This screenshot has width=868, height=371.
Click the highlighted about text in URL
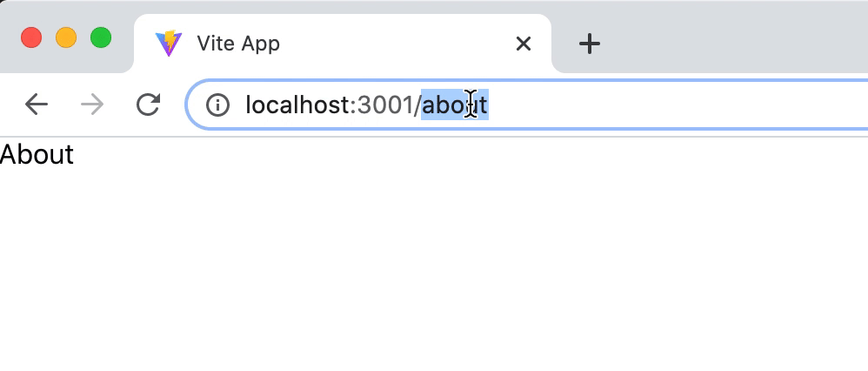pyautogui.click(x=455, y=105)
